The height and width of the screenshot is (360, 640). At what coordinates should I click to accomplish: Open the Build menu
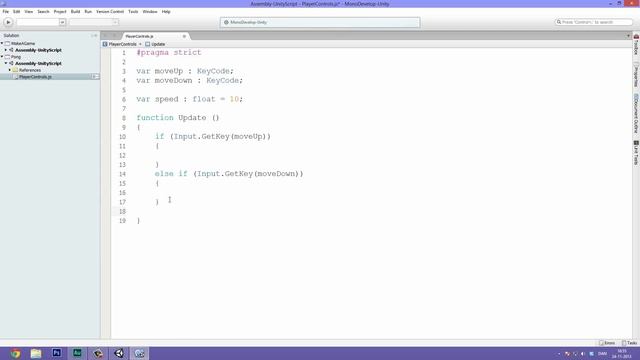coord(76,12)
